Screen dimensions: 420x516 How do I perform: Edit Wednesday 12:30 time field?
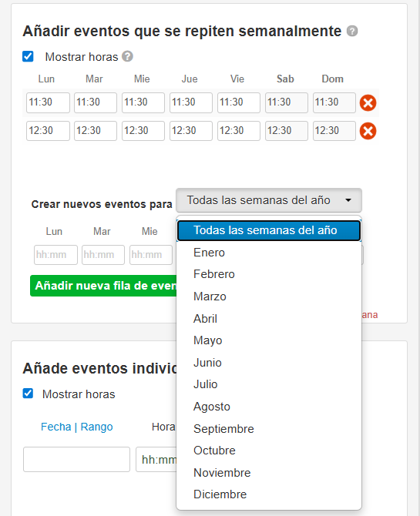coord(143,131)
